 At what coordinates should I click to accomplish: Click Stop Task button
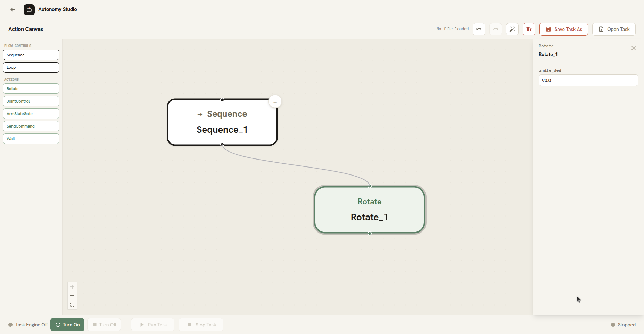point(201,325)
